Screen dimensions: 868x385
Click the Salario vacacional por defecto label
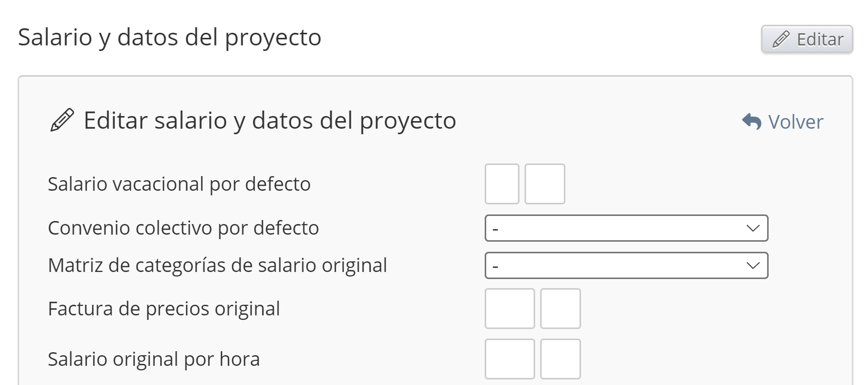(x=179, y=184)
